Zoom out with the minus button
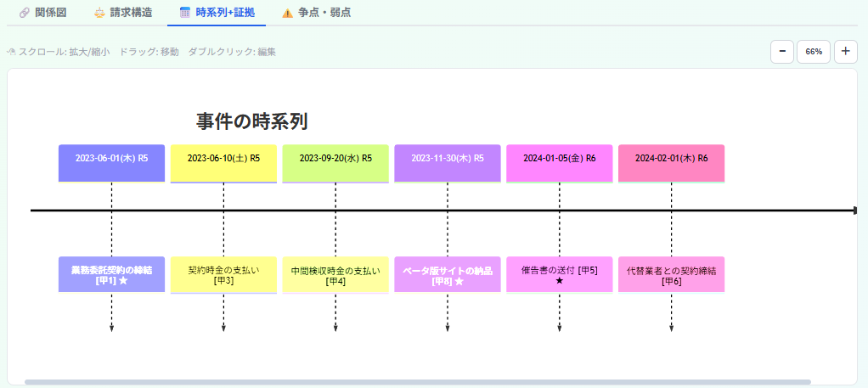Image resolution: width=868 pixels, height=388 pixels. tap(782, 52)
